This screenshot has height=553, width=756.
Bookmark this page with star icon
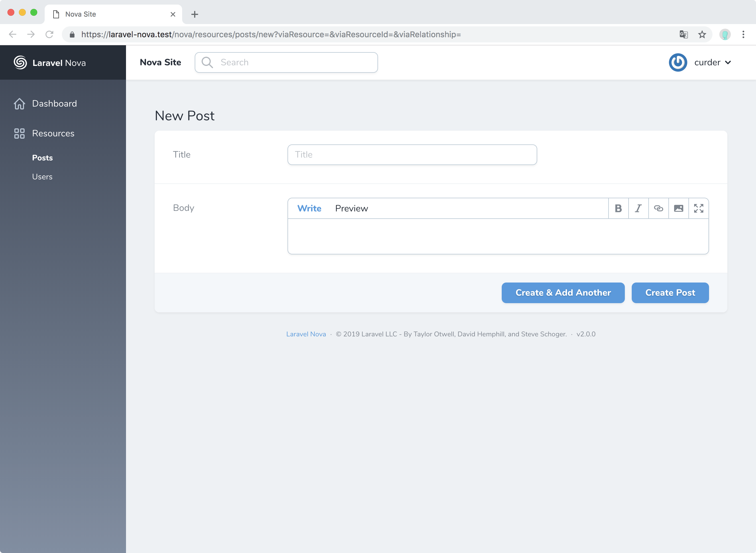[x=702, y=34]
